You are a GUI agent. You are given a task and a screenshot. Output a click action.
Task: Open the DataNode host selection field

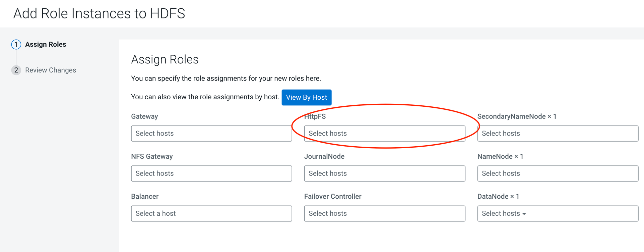tap(558, 213)
